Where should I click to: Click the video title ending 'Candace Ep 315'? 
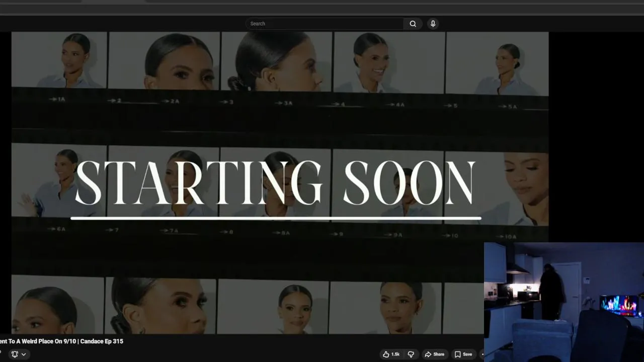[x=61, y=341]
